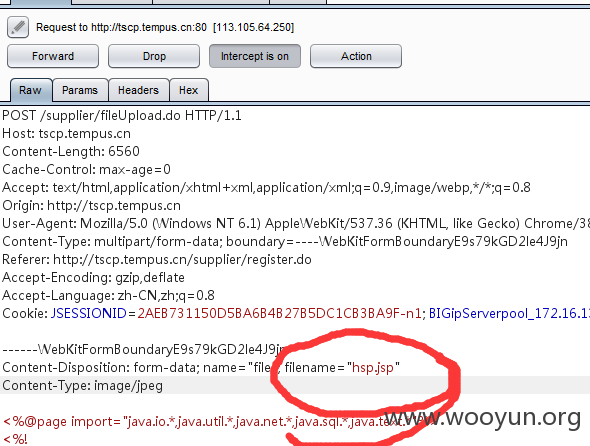The height and width of the screenshot is (446, 590).
Task: Click the Content-Length: 6560 line
Action: [x=71, y=151]
